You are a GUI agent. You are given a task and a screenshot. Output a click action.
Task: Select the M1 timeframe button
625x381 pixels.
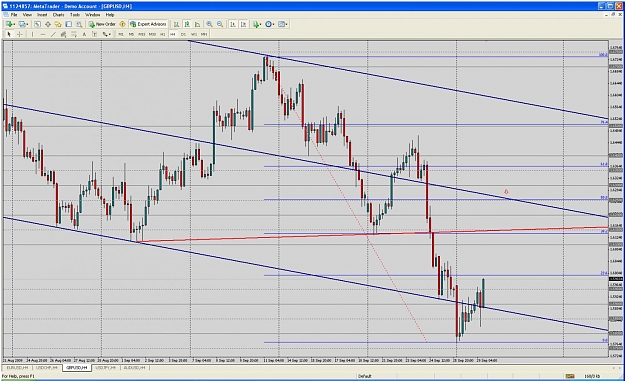[x=120, y=34]
